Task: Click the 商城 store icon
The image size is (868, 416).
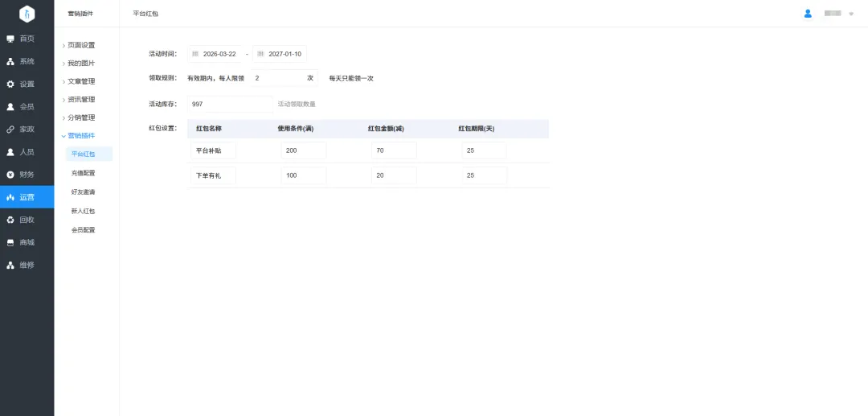Action: [10, 242]
